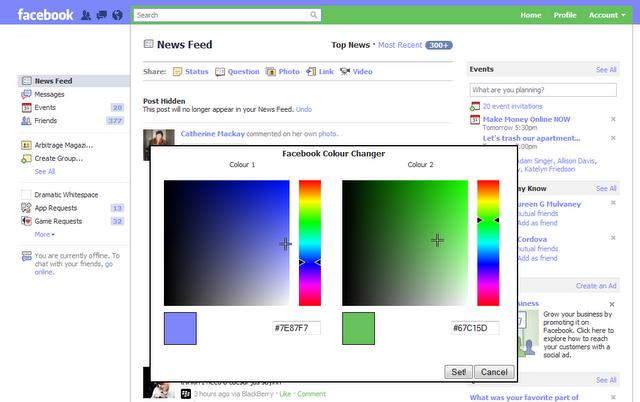640x402 pixels.
Task: Click the 20 event invitations icon
Action: point(475,107)
